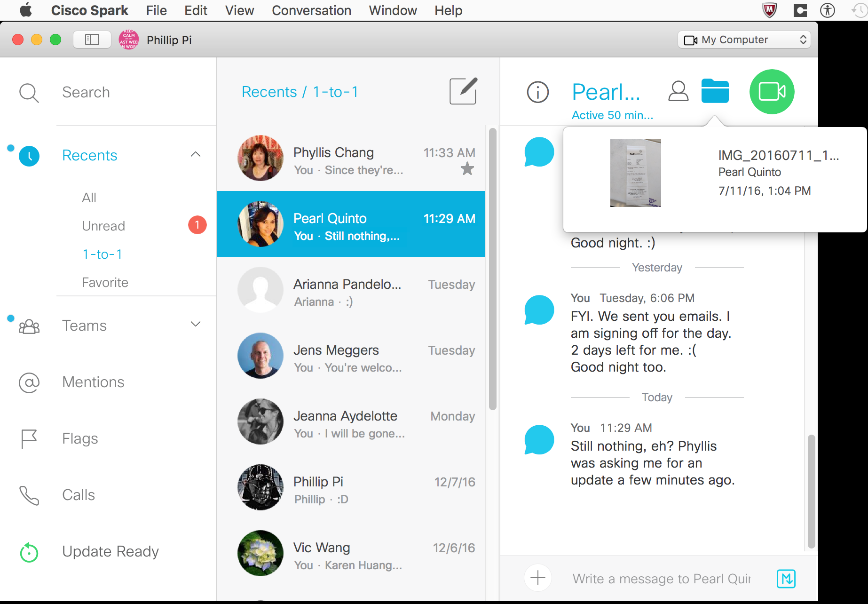The height and width of the screenshot is (604, 868).
Task: Open the Conversation menu
Action: (311, 10)
